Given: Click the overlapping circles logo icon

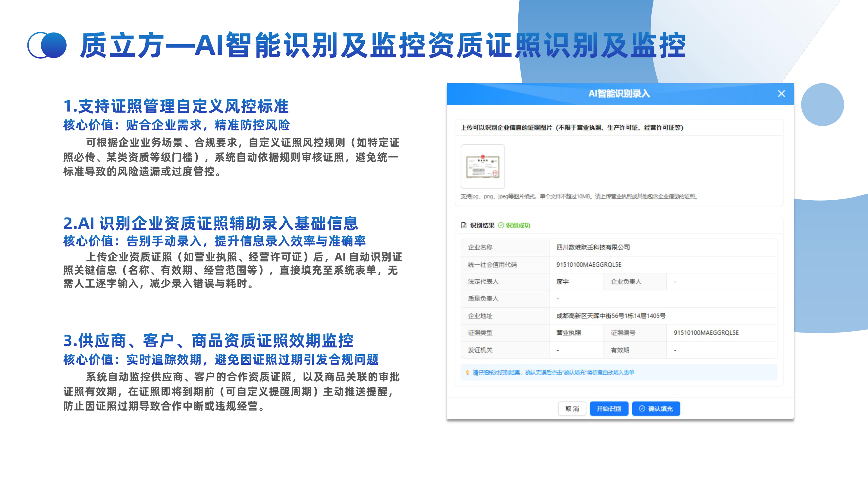Looking at the screenshot, I should pyautogui.click(x=47, y=45).
